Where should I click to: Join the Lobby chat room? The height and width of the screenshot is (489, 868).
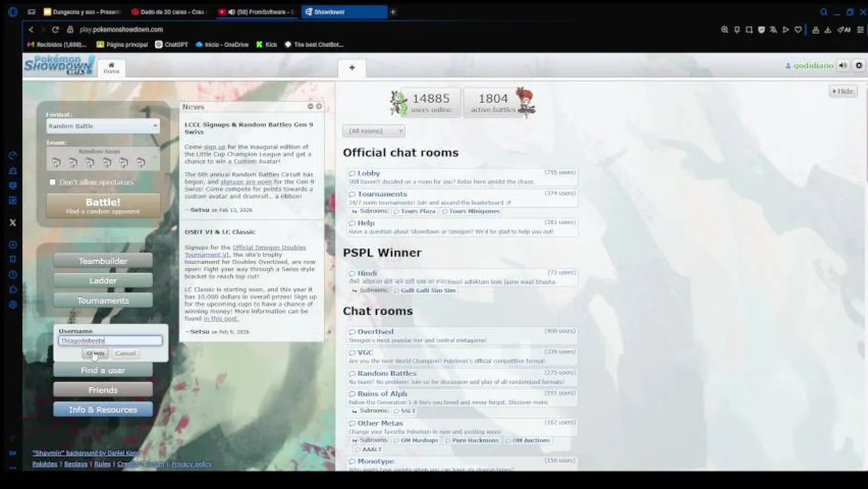[462, 177]
